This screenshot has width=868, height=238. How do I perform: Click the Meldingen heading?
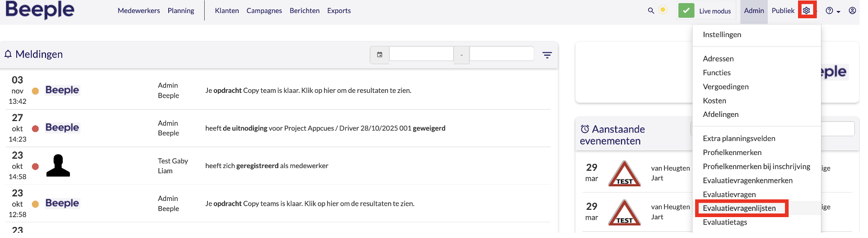click(39, 54)
